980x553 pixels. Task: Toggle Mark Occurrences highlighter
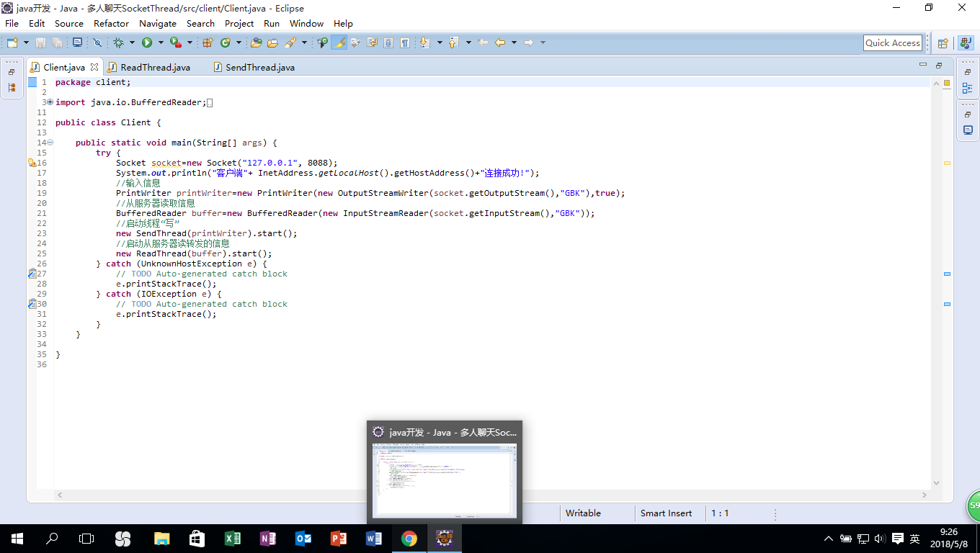point(339,43)
